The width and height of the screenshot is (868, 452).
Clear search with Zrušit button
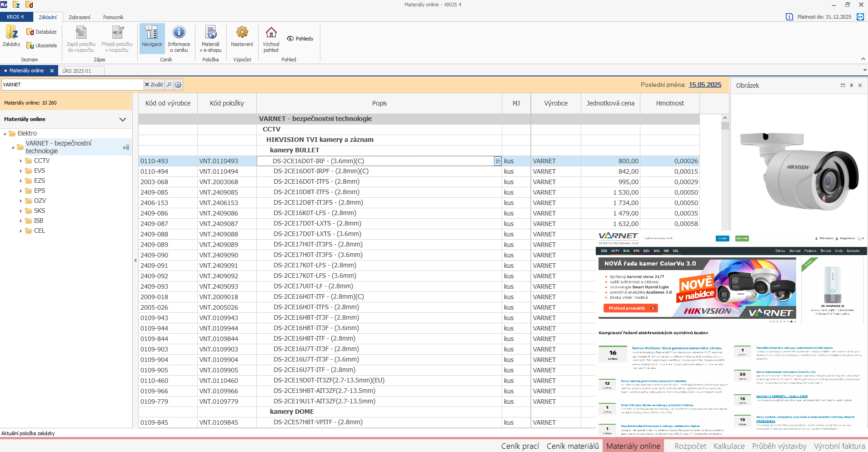click(x=154, y=85)
